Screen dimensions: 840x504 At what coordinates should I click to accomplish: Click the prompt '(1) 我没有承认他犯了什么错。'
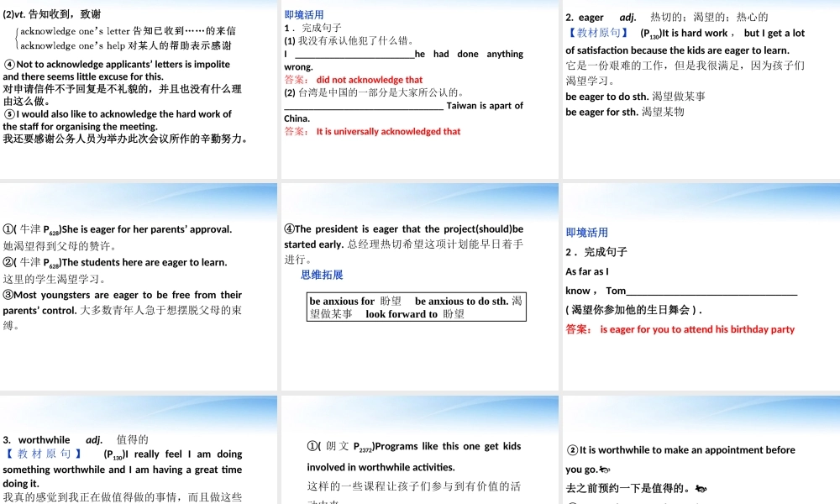pos(349,40)
